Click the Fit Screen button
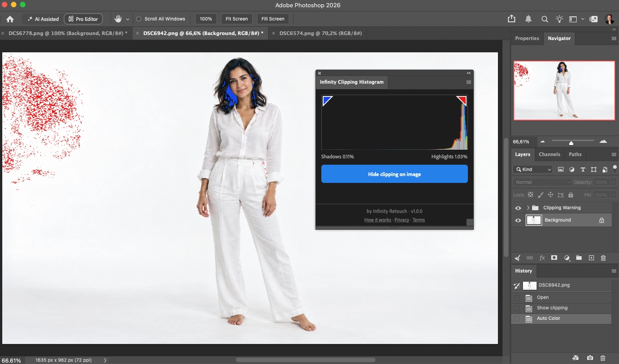The image size is (619, 364). pos(237,19)
